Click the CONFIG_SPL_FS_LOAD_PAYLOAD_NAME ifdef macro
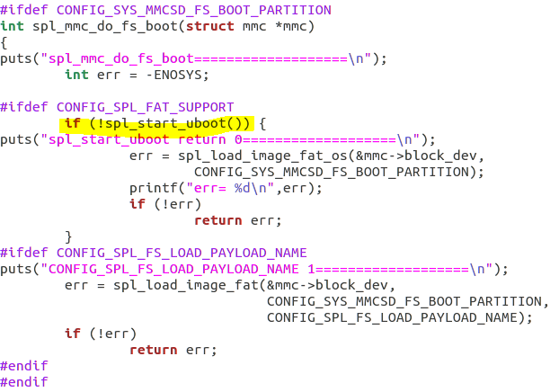Screen dimensions: 559x392 [x=182, y=253]
